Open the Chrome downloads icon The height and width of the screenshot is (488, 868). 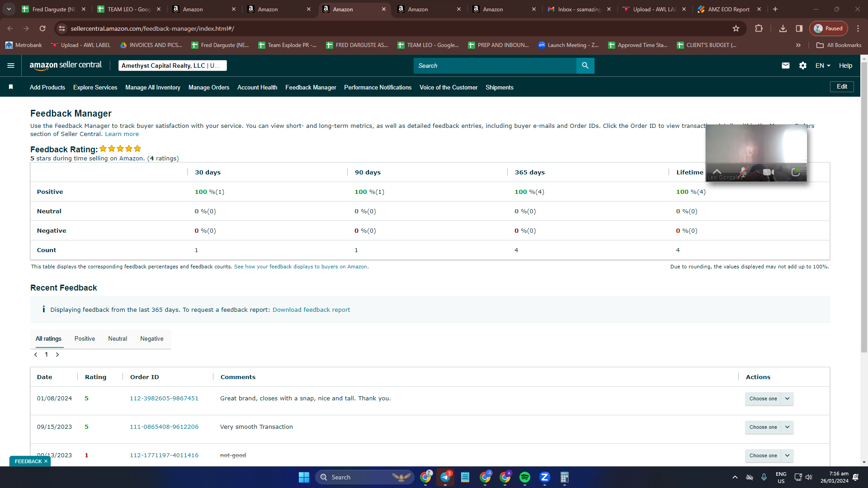coord(783,28)
